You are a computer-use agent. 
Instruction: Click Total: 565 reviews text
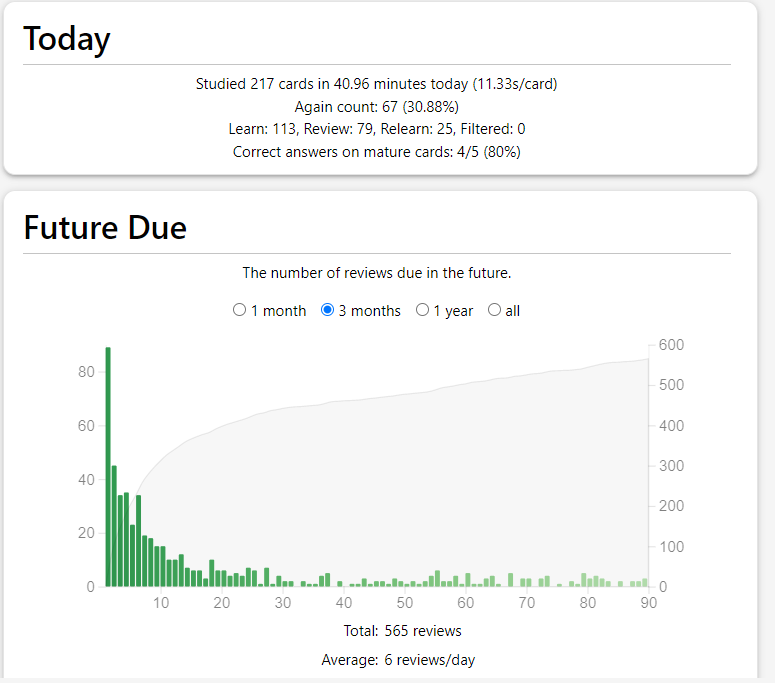coord(390,631)
